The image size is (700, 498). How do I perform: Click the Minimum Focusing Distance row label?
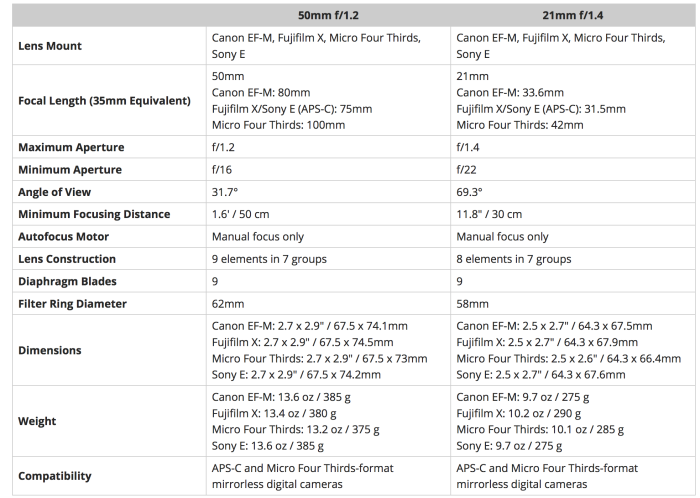(x=94, y=214)
